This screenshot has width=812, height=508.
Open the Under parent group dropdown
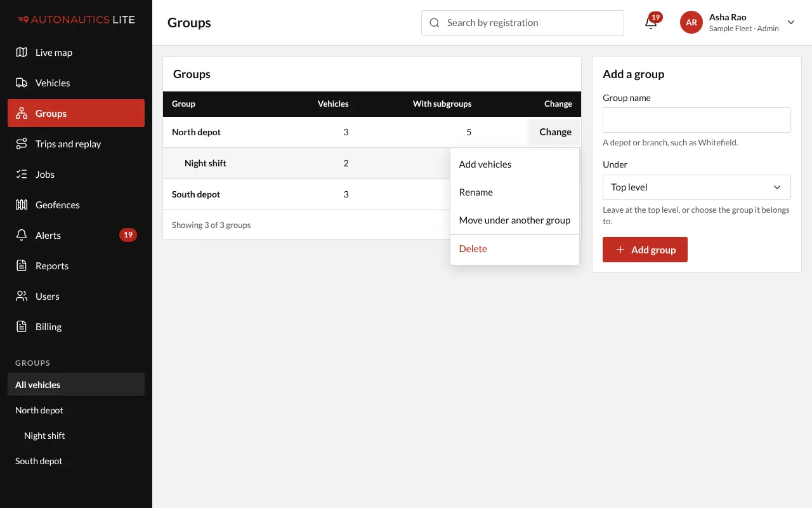pos(697,187)
